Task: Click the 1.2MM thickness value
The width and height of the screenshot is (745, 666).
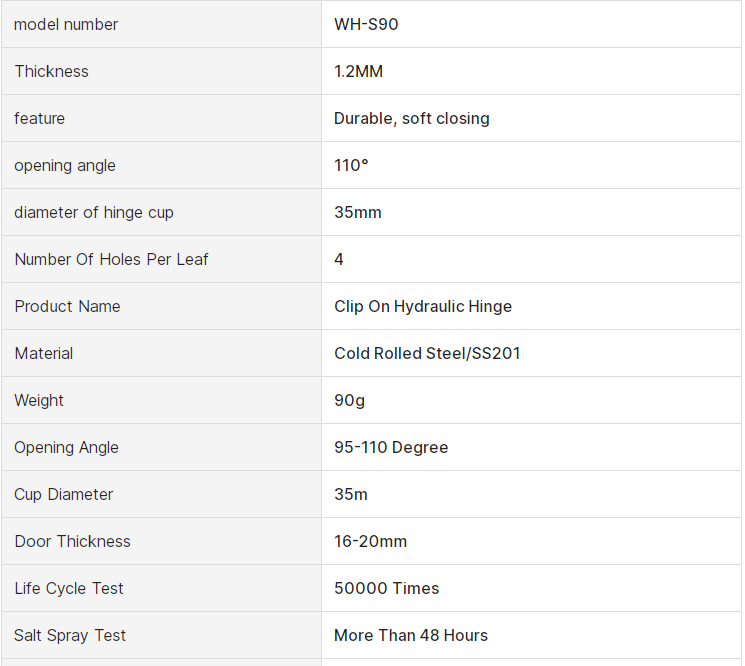Action: [x=358, y=71]
